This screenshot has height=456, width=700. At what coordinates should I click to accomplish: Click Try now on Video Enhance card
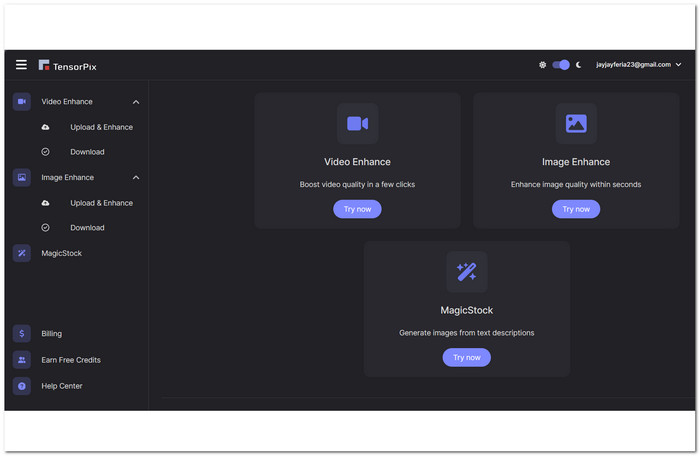tap(357, 209)
